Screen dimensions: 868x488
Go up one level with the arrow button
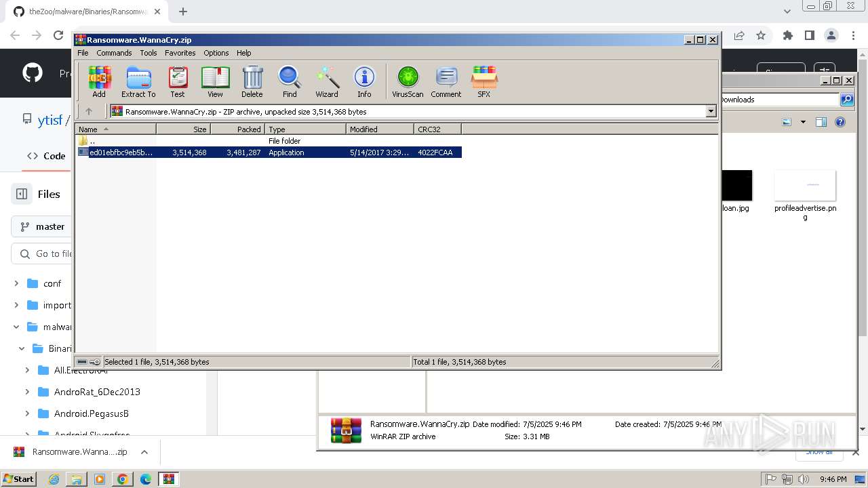click(x=89, y=112)
